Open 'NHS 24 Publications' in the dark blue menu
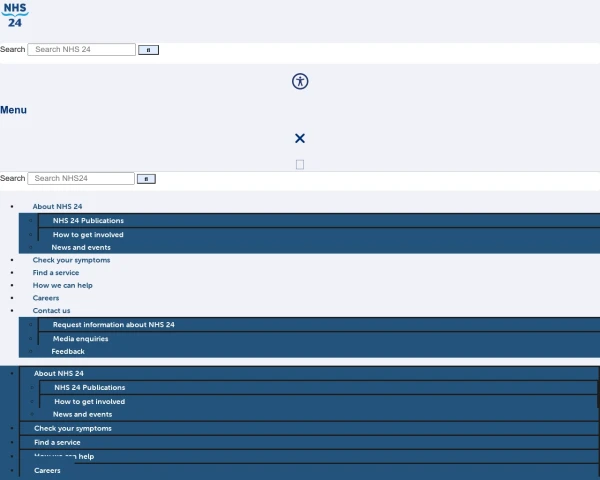Screen dimensions: 600x480 [x=90, y=387]
